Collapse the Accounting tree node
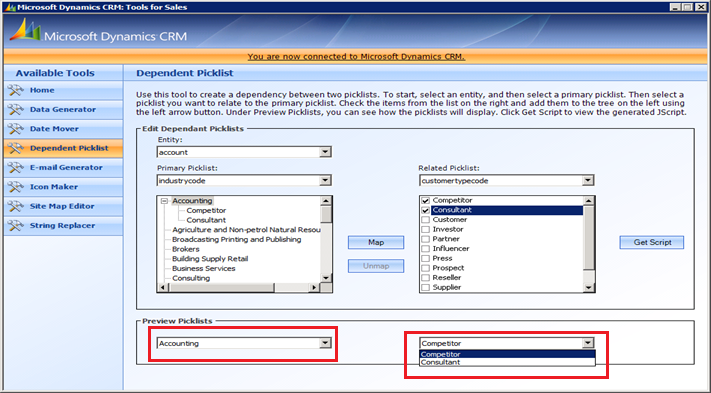Screen dimensions: 711x393 coord(165,201)
